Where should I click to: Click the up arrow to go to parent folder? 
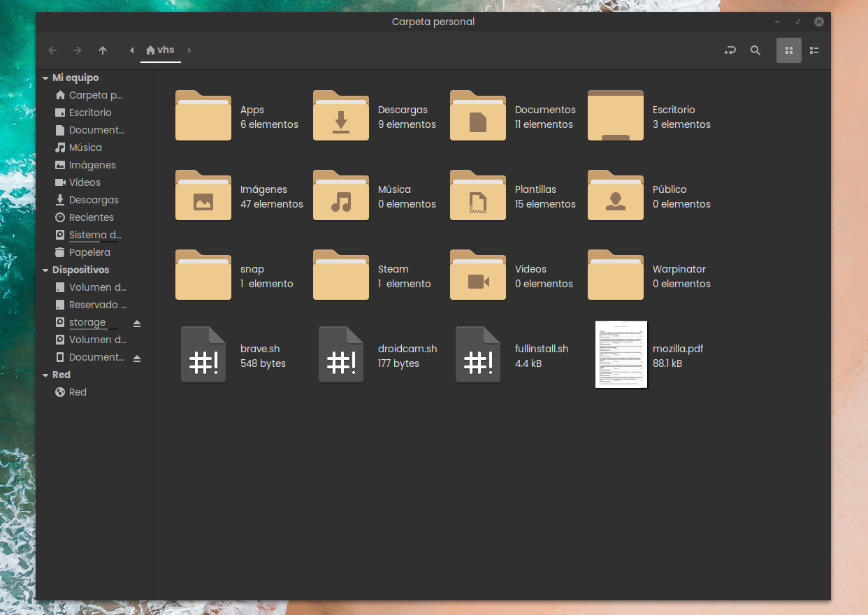103,50
